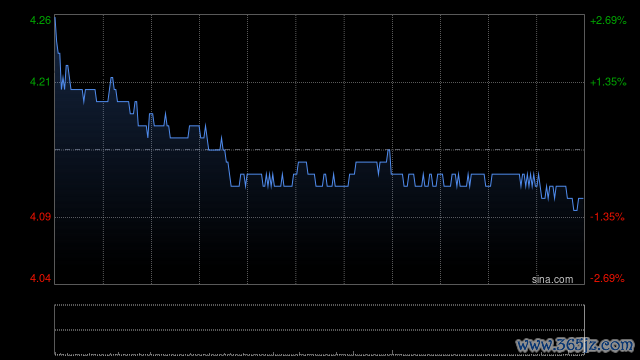The height and width of the screenshot is (360, 640).
Task: Click the tick-marked time axis under volume panel
Action: point(319,353)
